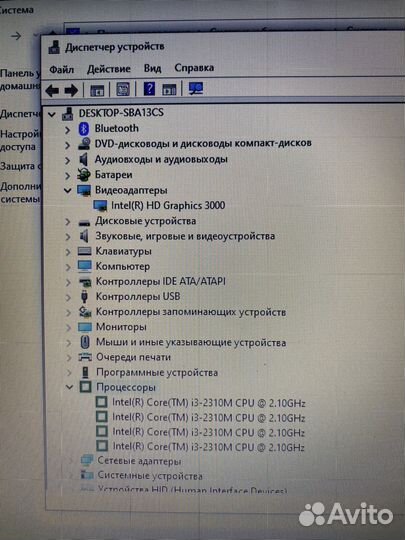Click the printer icon beside Очереди печати
The width and height of the screenshot is (405, 540).
click(85, 357)
